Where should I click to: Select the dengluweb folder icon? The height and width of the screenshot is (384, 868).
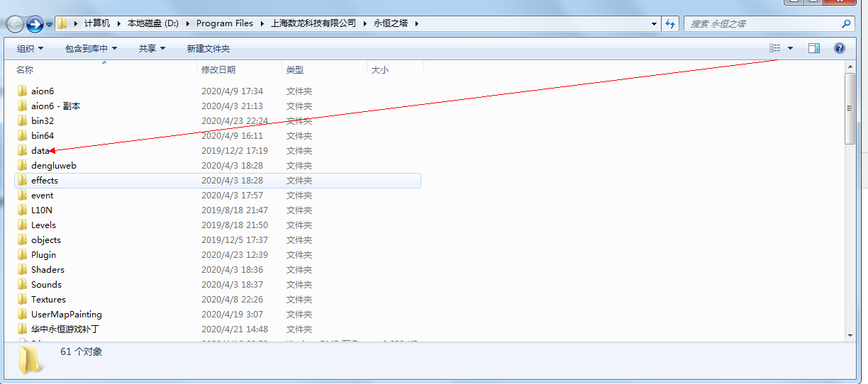(23, 165)
